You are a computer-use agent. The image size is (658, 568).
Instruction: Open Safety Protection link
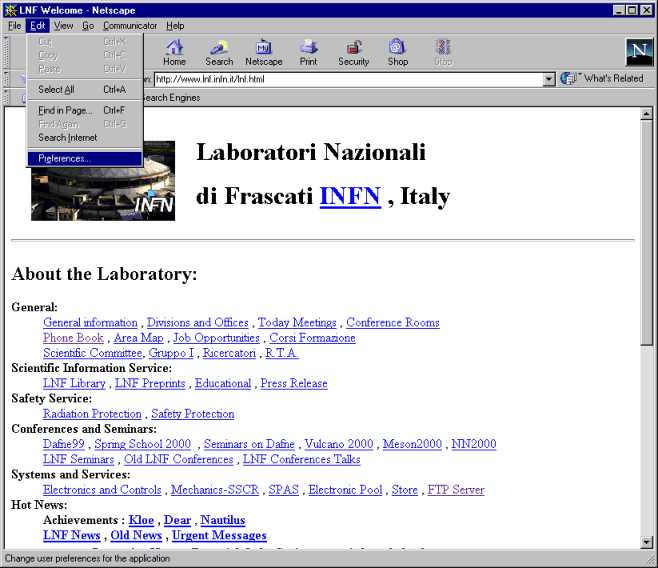(193, 414)
